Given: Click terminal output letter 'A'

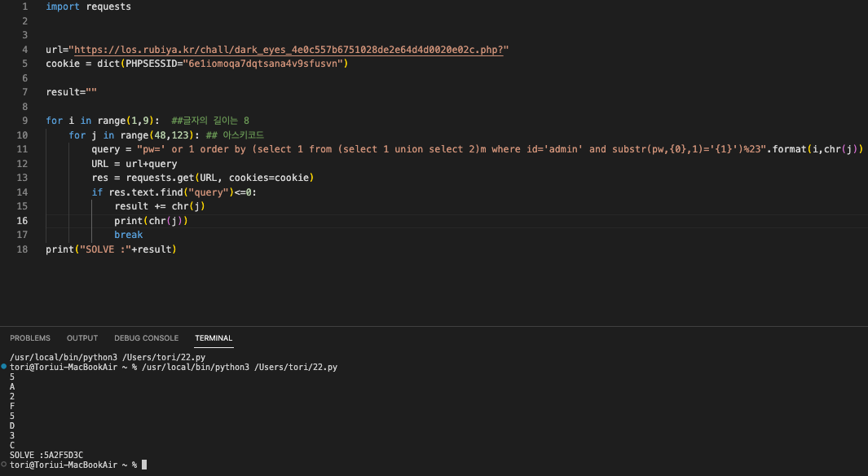Looking at the screenshot, I should 12,387.
